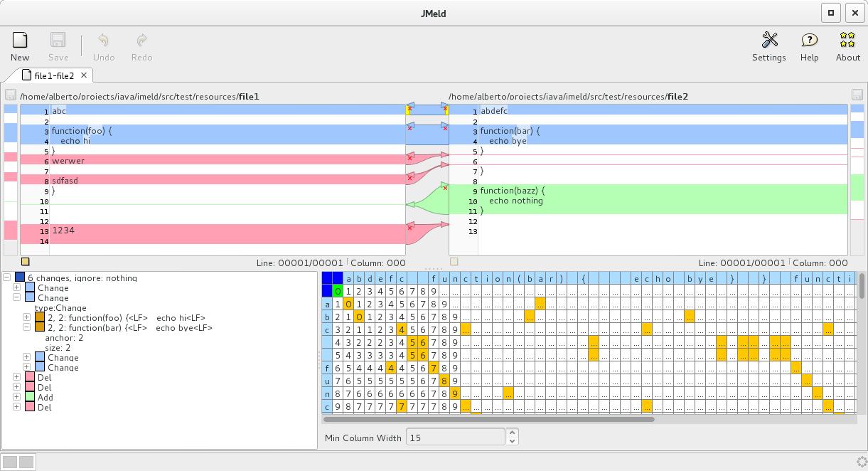Click red x on the werwer deletion
Viewport: 868px width, 471px height.
(x=409, y=158)
